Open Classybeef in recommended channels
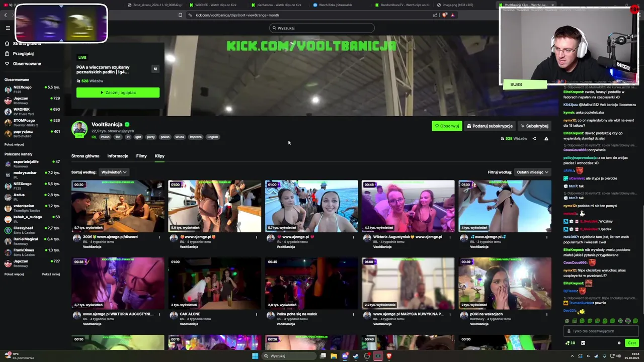Screen dimensions: 644x362 point(32,230)
